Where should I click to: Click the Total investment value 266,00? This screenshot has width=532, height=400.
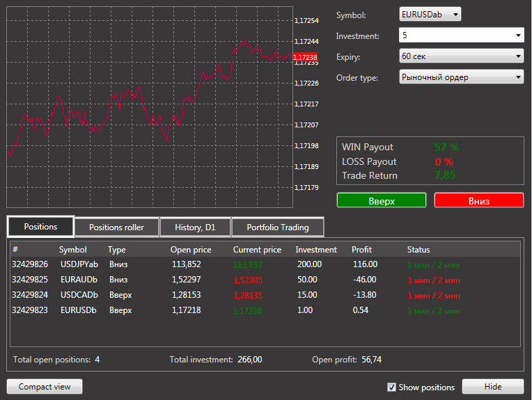[x=250, y=360]
